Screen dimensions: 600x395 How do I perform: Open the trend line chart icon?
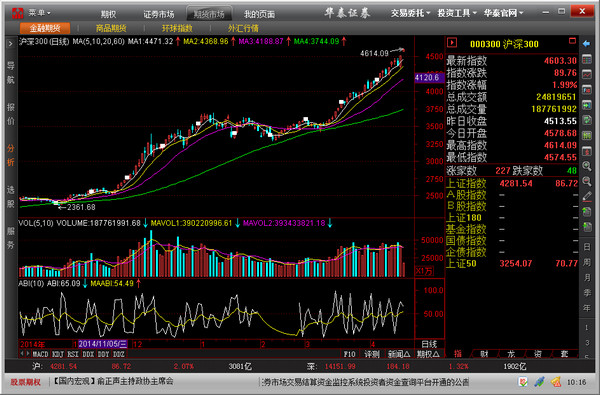click(x=587, y=75)
